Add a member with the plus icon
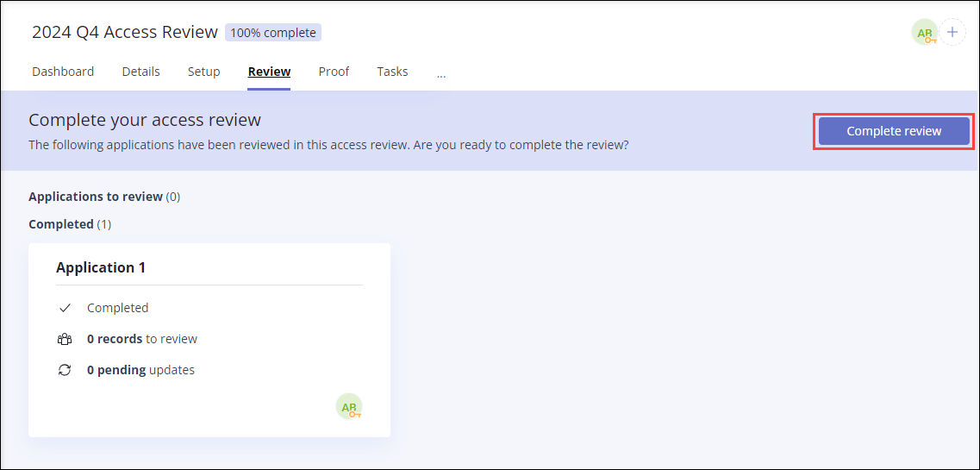Image resolution: width=980 pixels, height=470 pixels. coord(952,33)
